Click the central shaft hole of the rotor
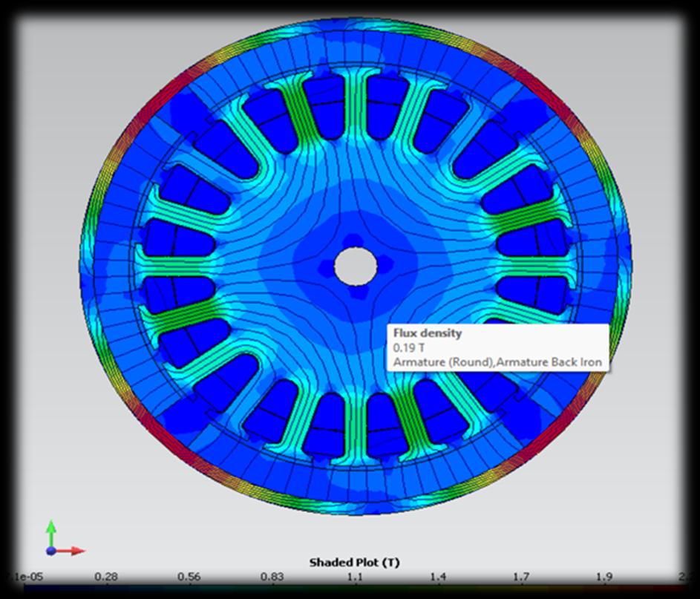Viewport: 700px width, 599px height. (356, 266)
